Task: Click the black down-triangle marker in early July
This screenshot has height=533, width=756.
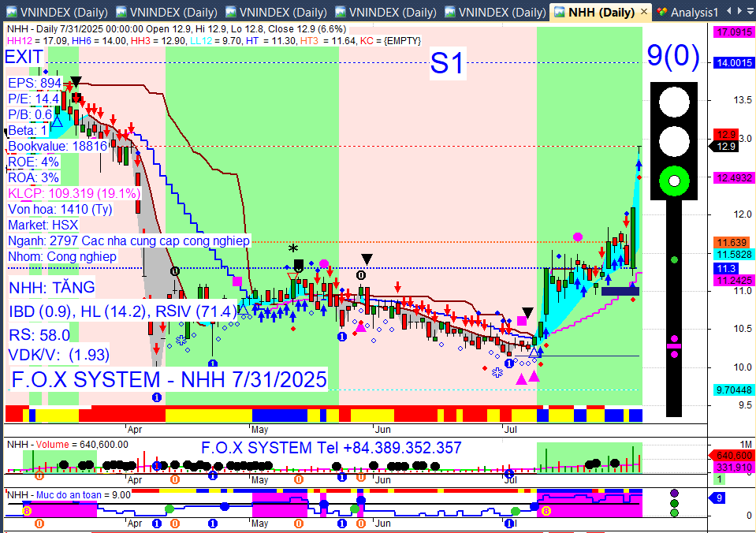Action: 528,314
